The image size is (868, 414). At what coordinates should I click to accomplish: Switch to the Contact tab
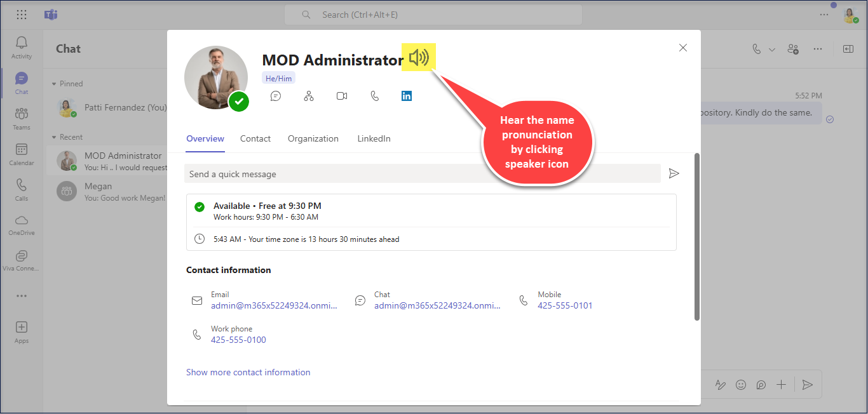coord(255,138)
